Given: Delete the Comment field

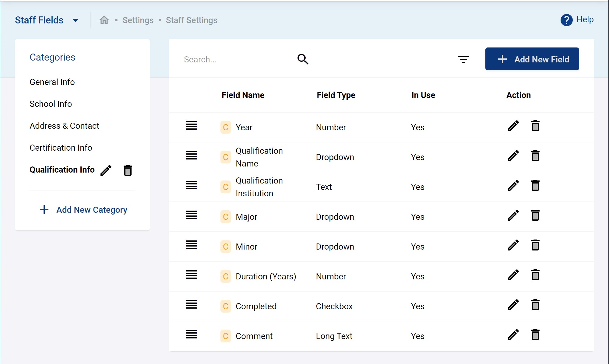Looking at the screenshot, I should click(x=535, y=335).
